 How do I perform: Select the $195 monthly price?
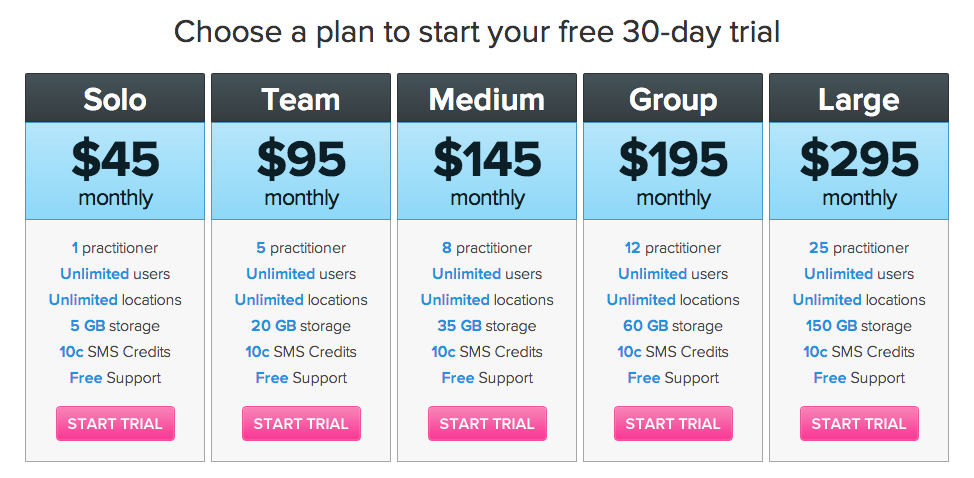point(673,170)
